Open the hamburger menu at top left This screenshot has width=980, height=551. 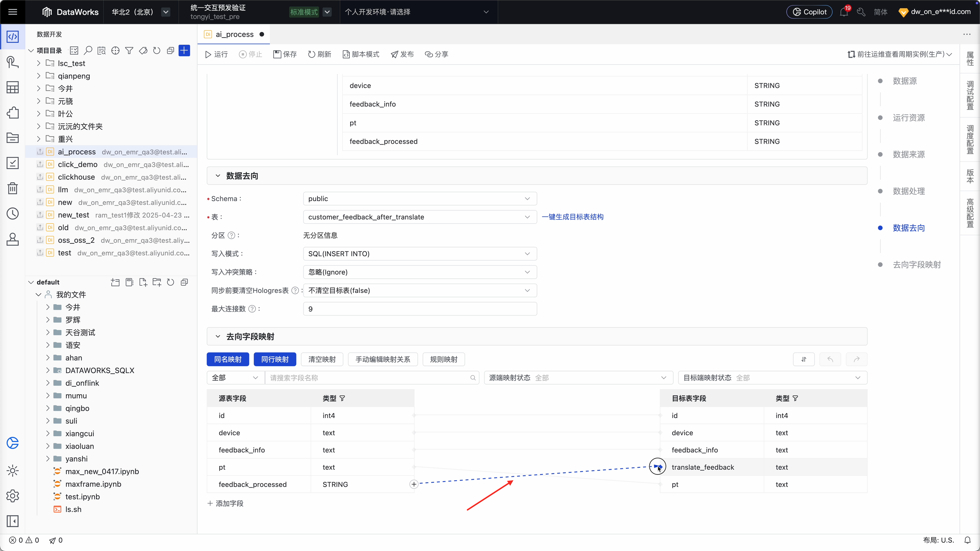12,12
